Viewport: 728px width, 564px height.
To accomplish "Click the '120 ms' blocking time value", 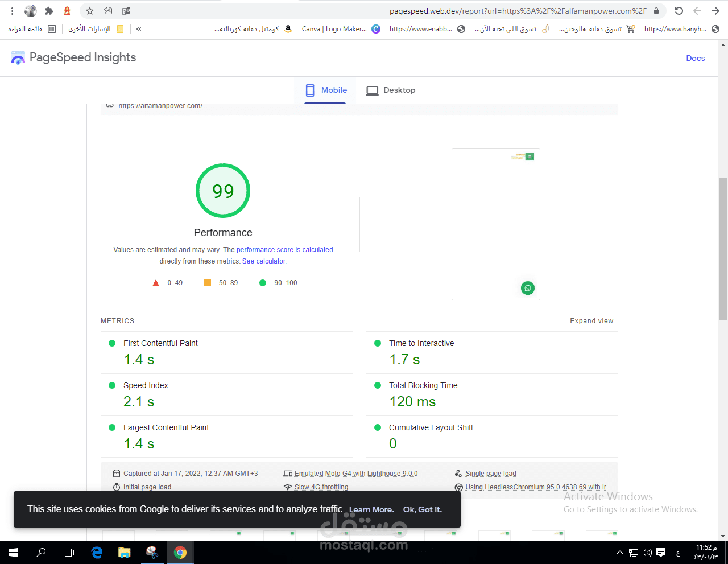I will pyautogui.click(x=412, y=402).
